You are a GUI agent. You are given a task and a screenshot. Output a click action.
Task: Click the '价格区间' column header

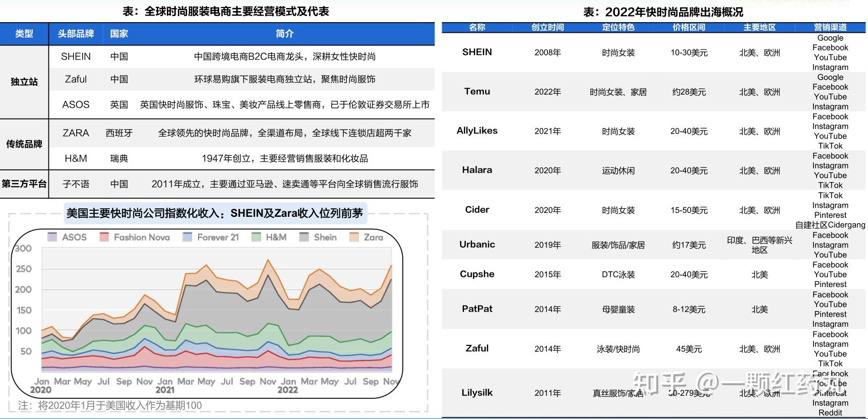(x=689, y=27)
